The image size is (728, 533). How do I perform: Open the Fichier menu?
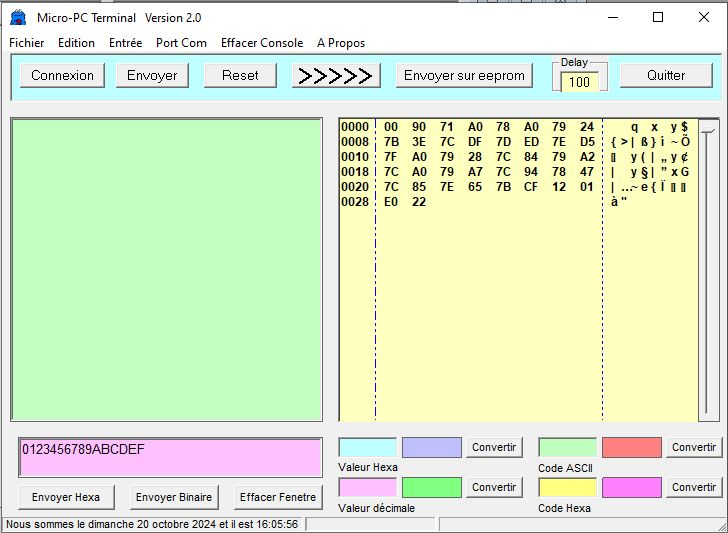point(27,43)
